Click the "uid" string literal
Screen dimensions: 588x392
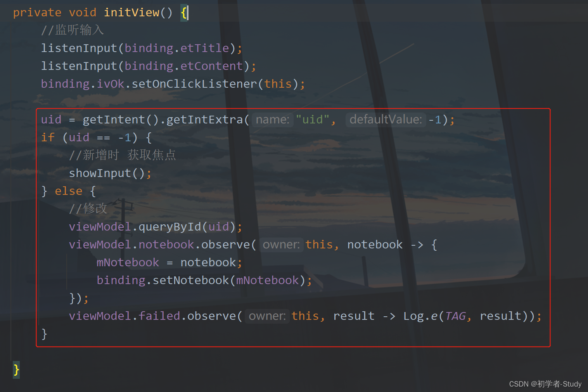pos(313,120)
